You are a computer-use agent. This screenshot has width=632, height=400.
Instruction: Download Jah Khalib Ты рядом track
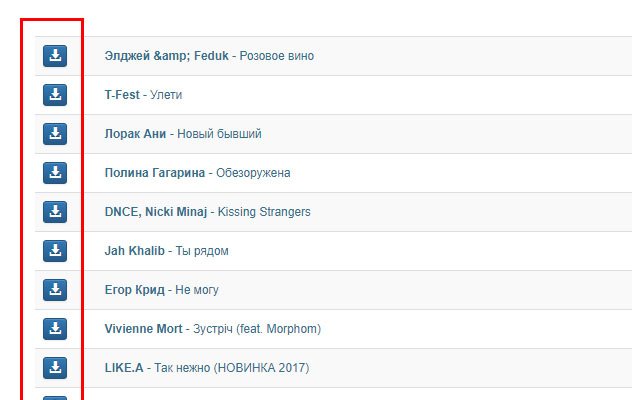(55, 250)
